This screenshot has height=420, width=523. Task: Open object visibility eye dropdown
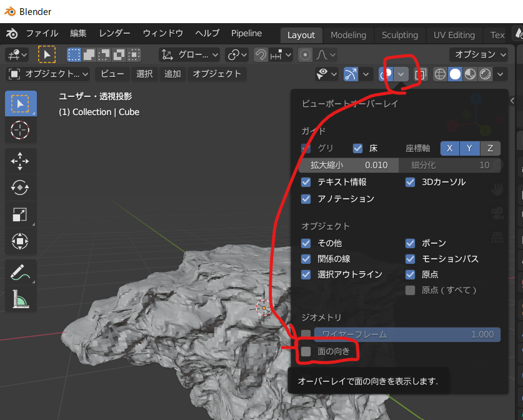click(x=327, y=74)
